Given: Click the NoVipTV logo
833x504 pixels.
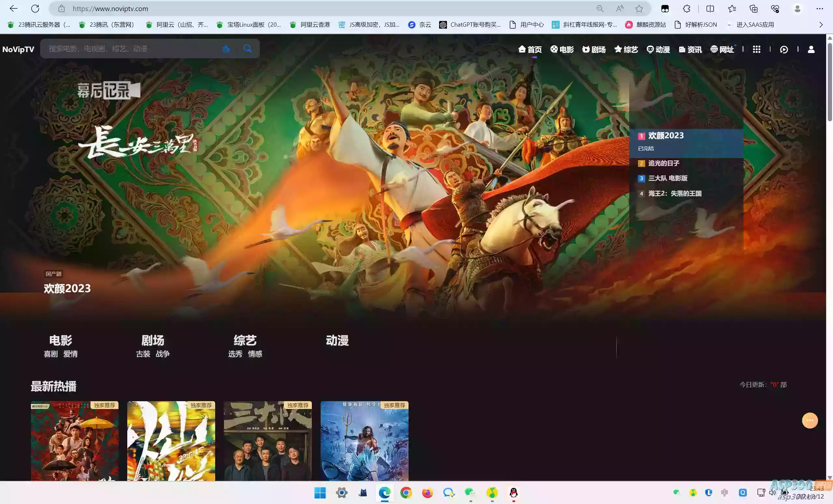Looking at the screenshot, I should 18,49.
